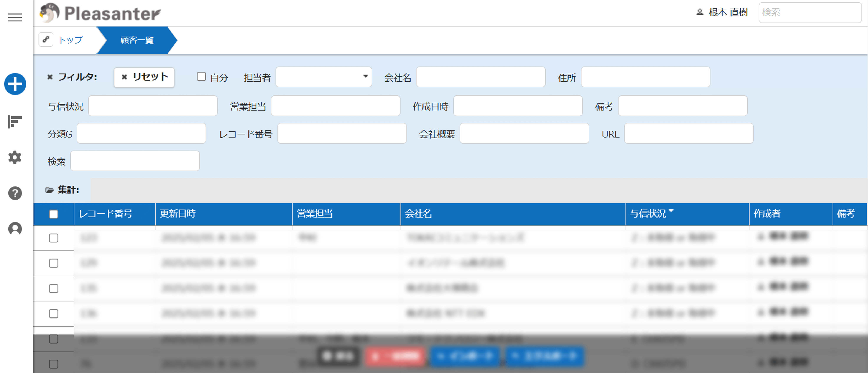The height and width of the screenshot is (373, 868).
Task: Check the first row's checkbox
Action: tap(54, 238)
